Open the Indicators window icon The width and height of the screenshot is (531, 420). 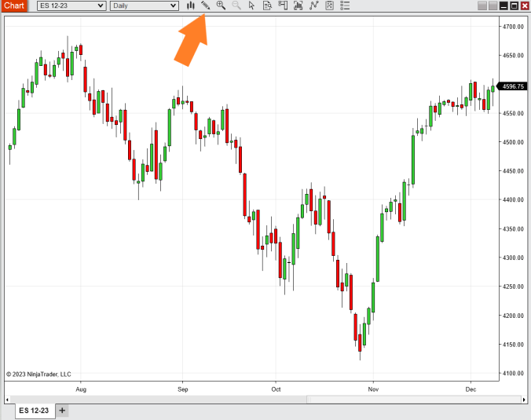pyautogui.click(x=314, y=5)
